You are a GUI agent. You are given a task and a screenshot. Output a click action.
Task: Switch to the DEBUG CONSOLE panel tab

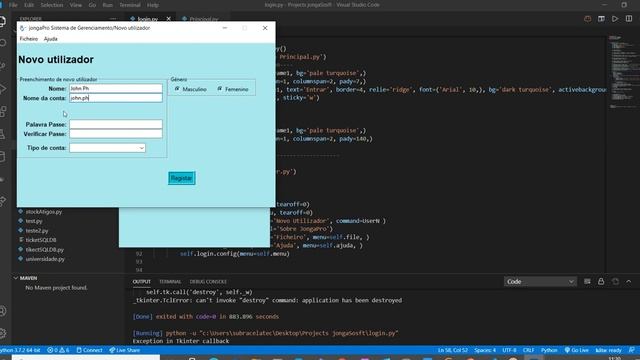point(208,282)
